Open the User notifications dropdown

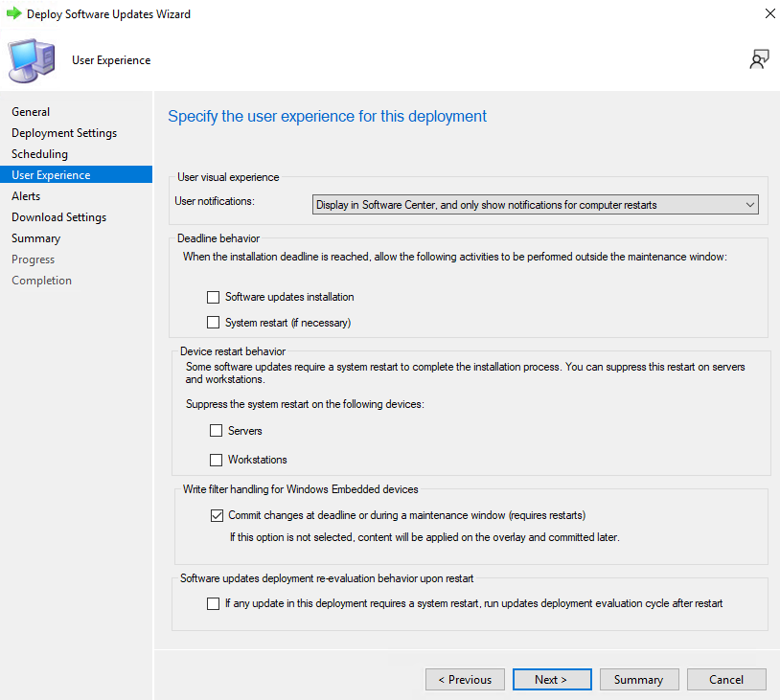point(536,205)
